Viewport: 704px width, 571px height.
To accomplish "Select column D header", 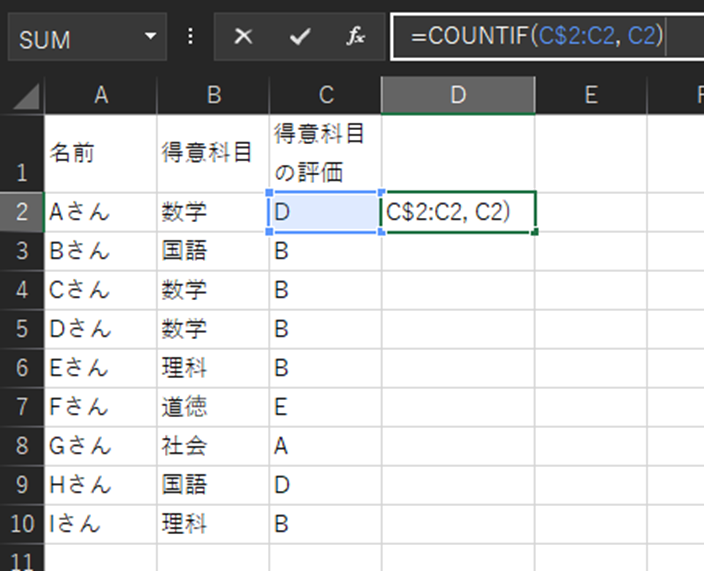I will tap(458, 96).
